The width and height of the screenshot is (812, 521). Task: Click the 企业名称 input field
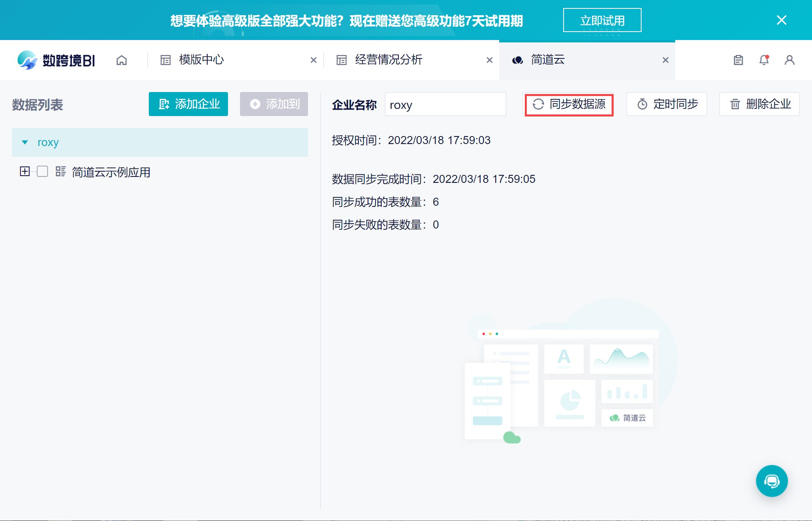445,104
